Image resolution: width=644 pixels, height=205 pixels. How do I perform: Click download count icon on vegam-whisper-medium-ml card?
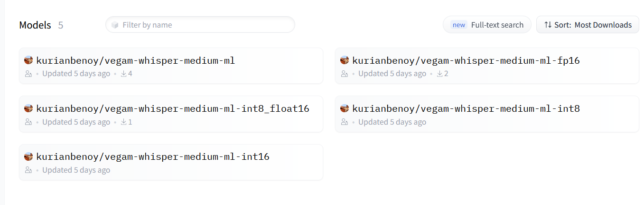[x=124, y=74]
